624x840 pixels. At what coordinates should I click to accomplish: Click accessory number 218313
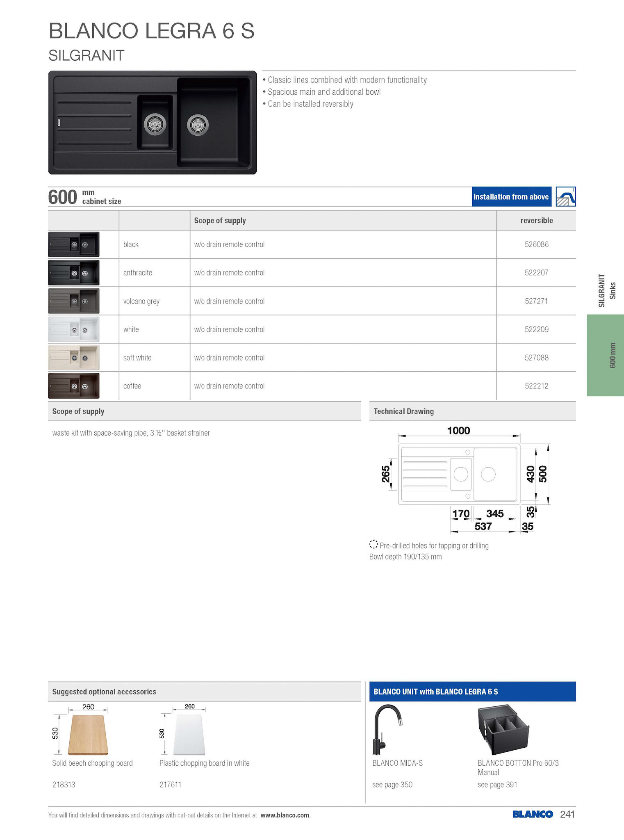pyautogui.click(x=64, y=785)
